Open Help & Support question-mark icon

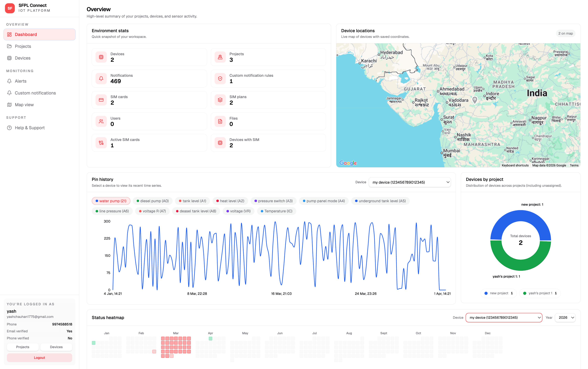9,128
